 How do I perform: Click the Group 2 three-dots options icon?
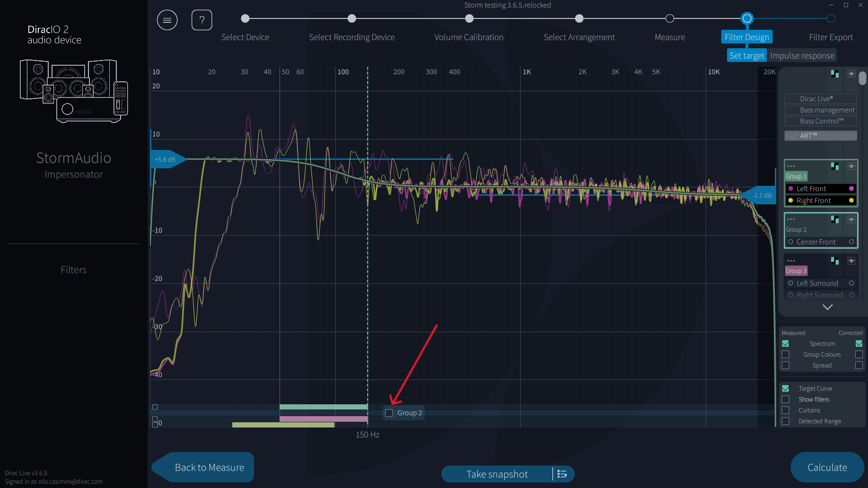(790, 219)
